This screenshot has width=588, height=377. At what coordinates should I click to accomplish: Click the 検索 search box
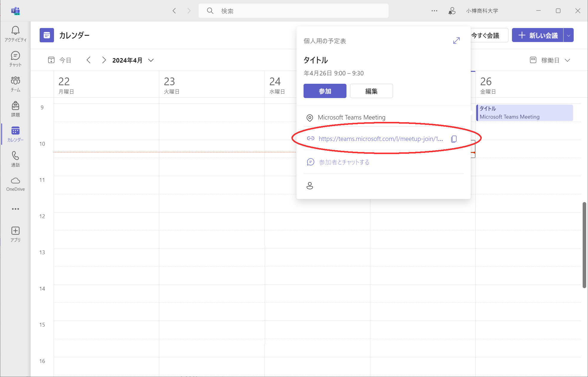click(293, 11)
